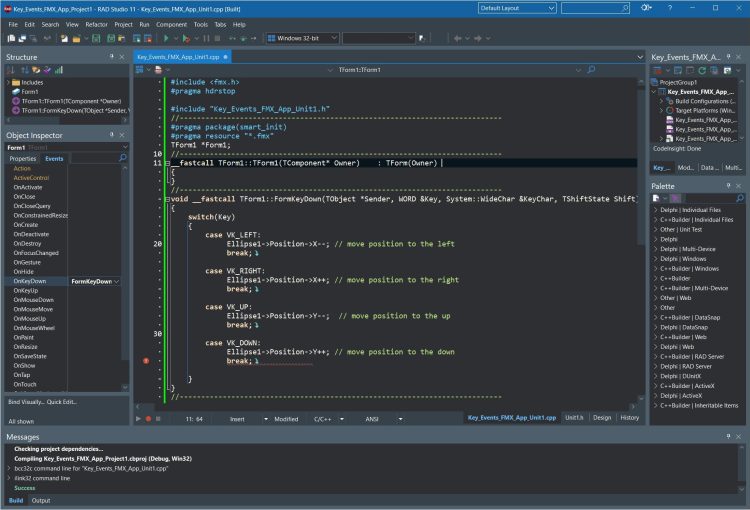Expand the Build Configurations tree node

coord(659,101)
